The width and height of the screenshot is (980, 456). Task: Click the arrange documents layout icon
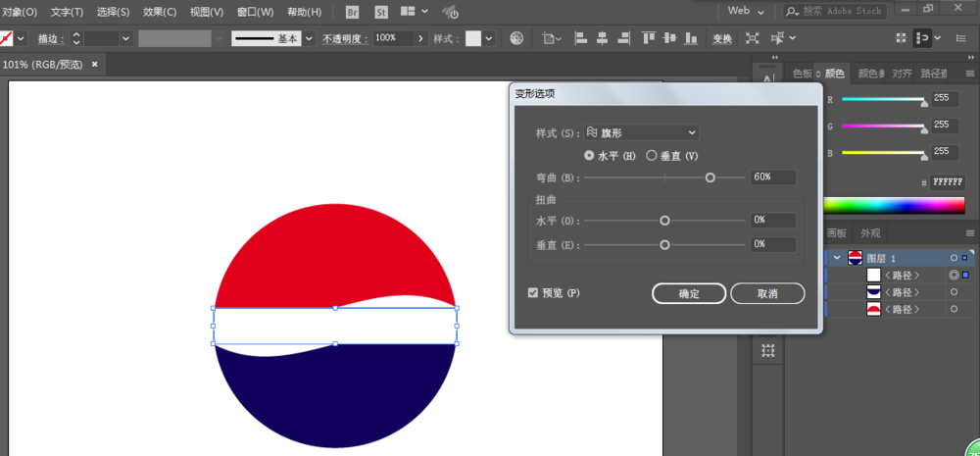coord(408,11)
